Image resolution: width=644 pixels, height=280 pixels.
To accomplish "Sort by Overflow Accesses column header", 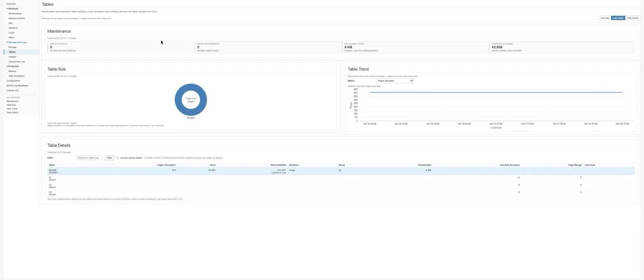I will 509,165.
